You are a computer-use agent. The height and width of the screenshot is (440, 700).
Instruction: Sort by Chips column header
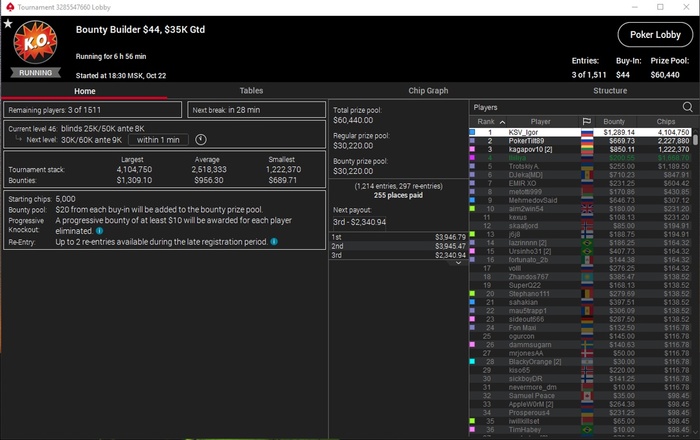click(665, 121)
